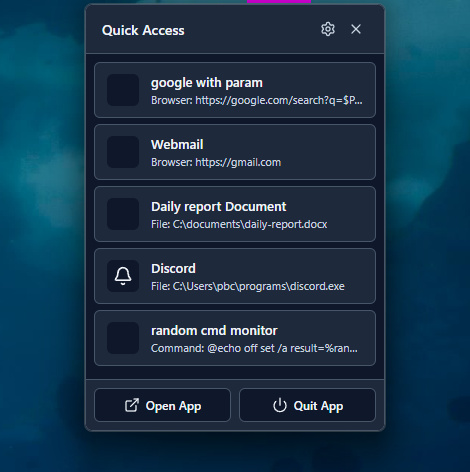Click the 'Command: @echo off set /a' text
Screen dimensions: 470x472
(x=254, y=348)
